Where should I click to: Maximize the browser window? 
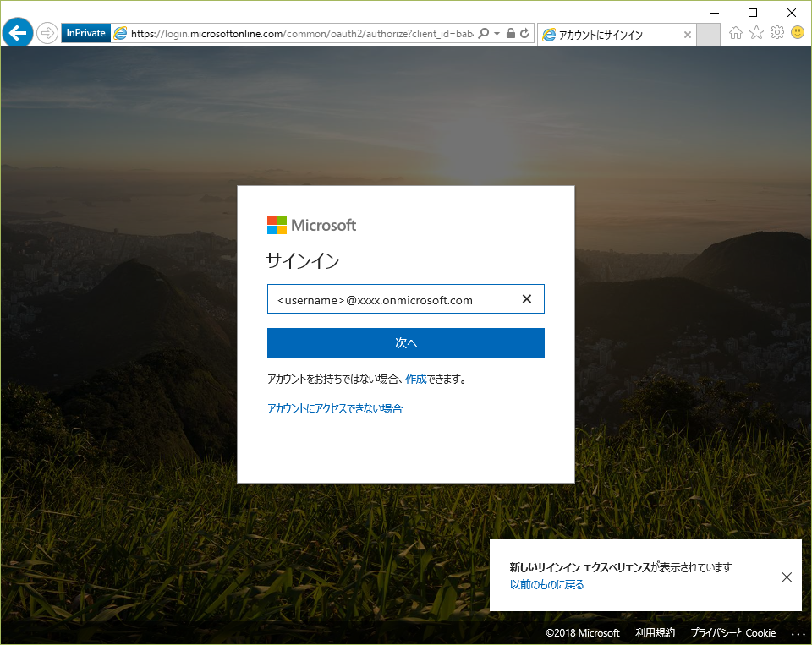pyautogui.click(x=753, y=13)
